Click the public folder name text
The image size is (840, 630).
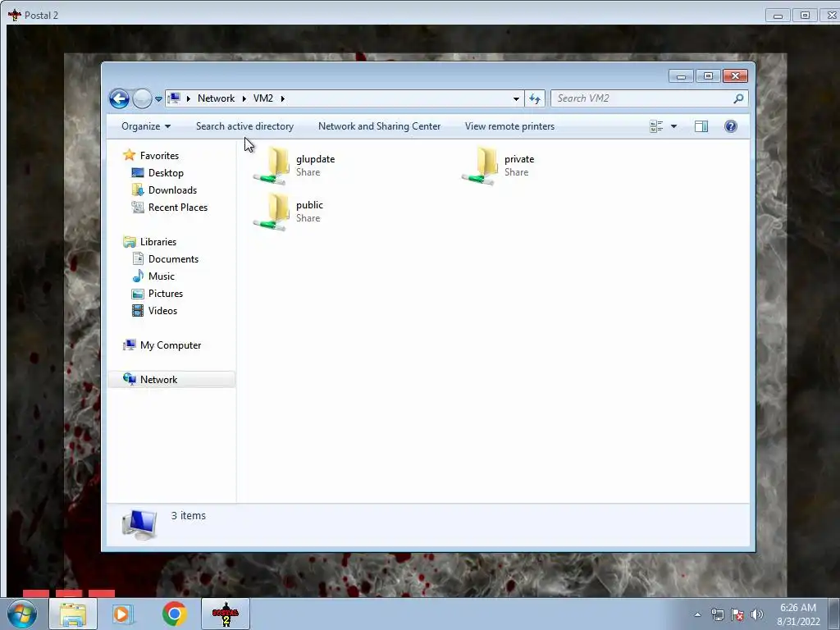pyautogui.click(x=309, y=205)
